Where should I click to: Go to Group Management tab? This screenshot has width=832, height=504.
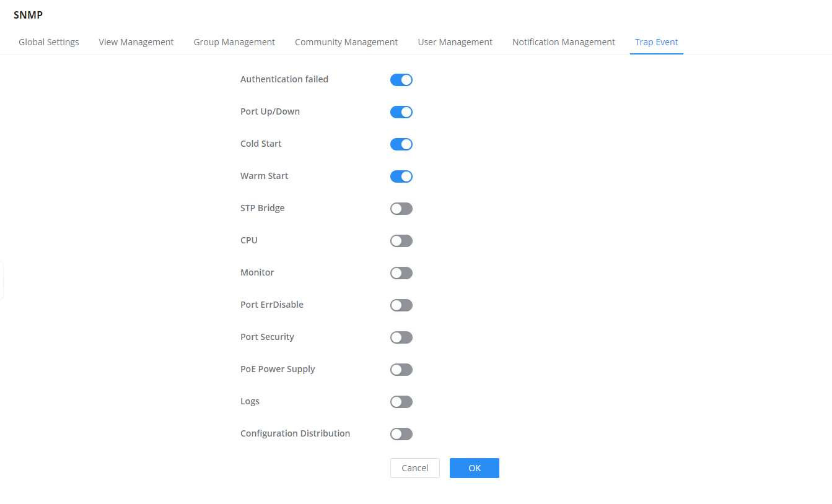pos(234,42)
